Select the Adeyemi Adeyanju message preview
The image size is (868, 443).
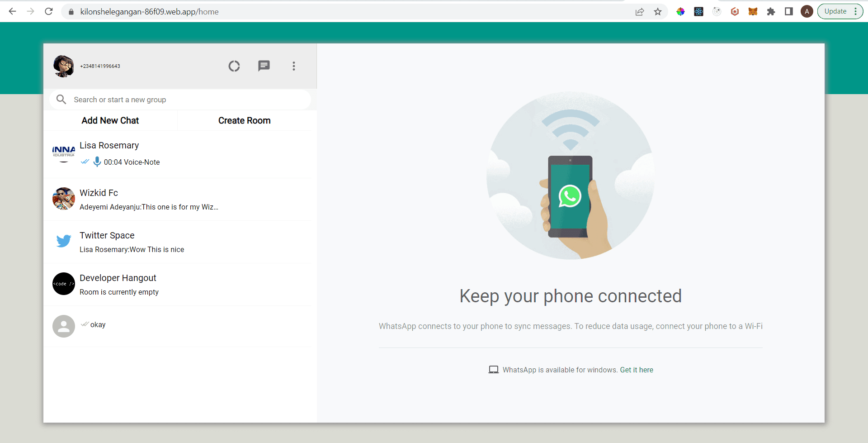point(149,207)
